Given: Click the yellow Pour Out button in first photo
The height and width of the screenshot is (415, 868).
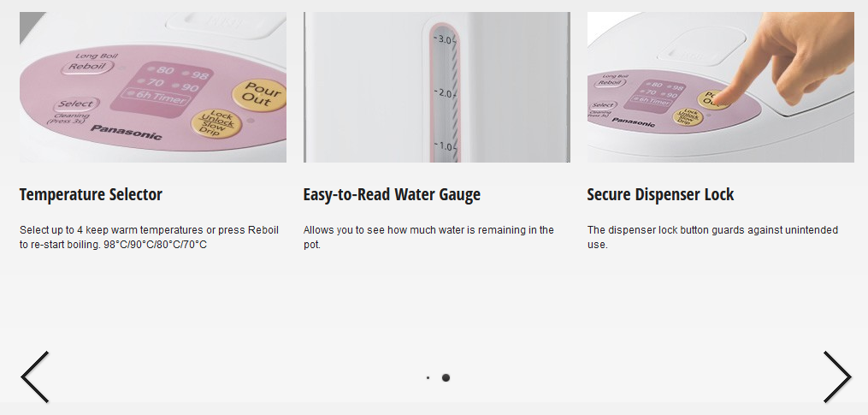Looking at the screenshot, I should pyautogui.click(x=257, y=94).
